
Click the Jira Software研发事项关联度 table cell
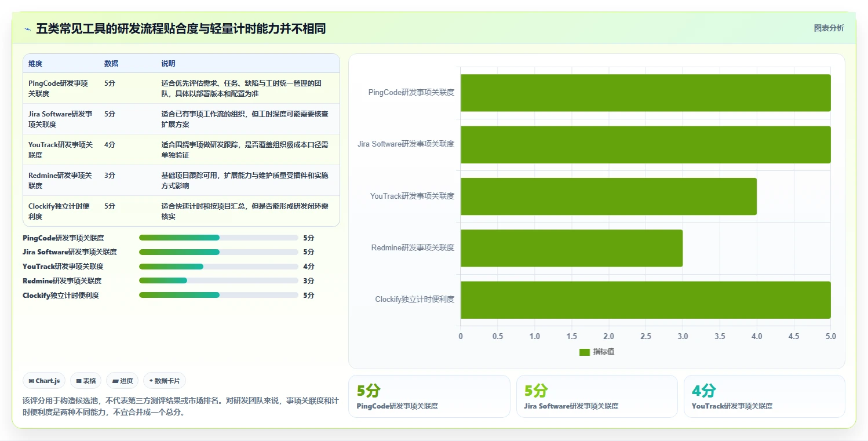click(x=60, y=119)
